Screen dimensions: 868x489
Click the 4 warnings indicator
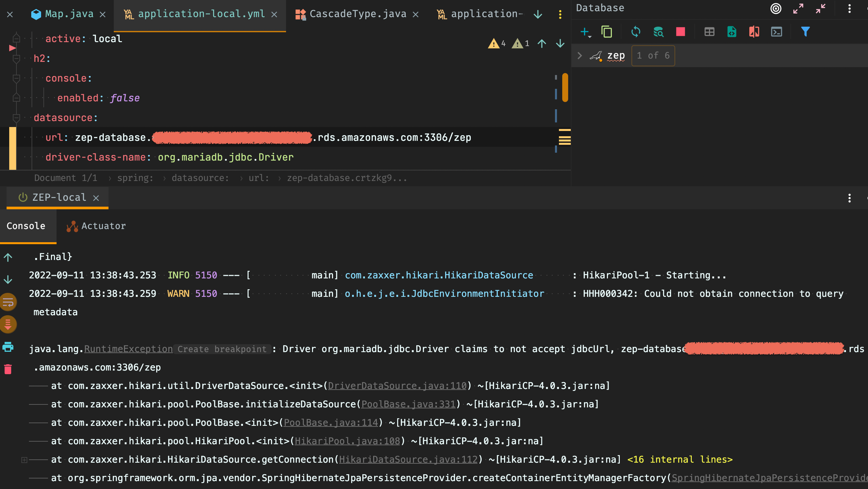[497, 43]
